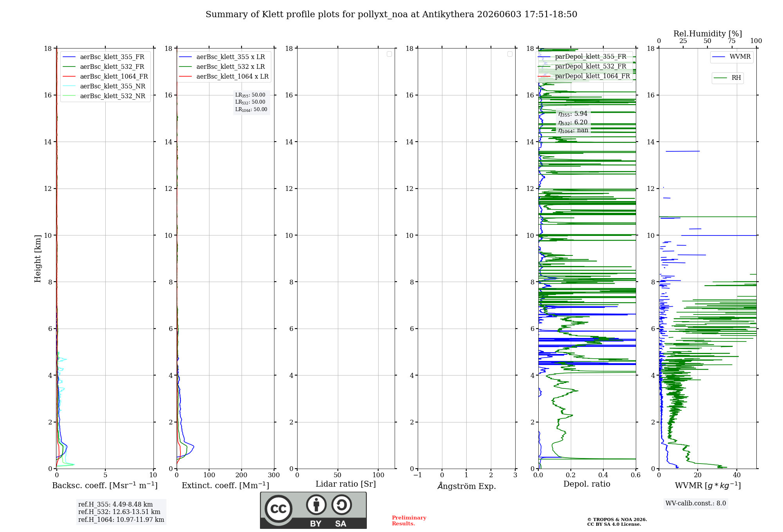This screenshot has height=532, width=783.
Task: Click the empty legend box in Lidar ratio panel
Action: 389,54
